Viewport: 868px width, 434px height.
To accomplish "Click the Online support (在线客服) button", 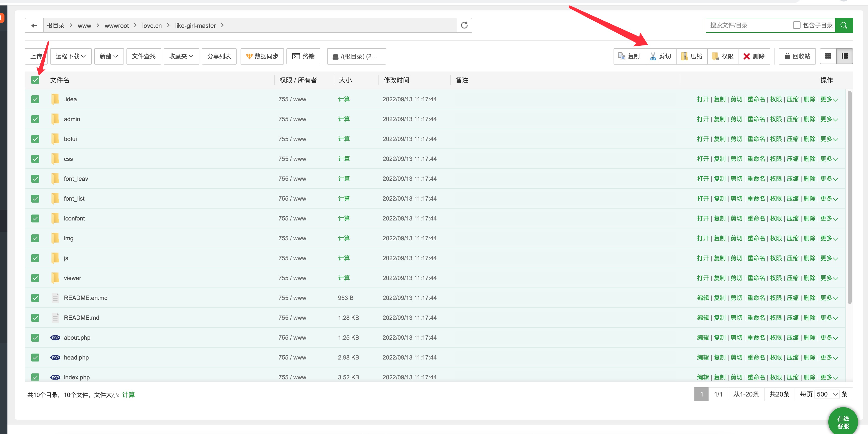I will coord(843,422).
